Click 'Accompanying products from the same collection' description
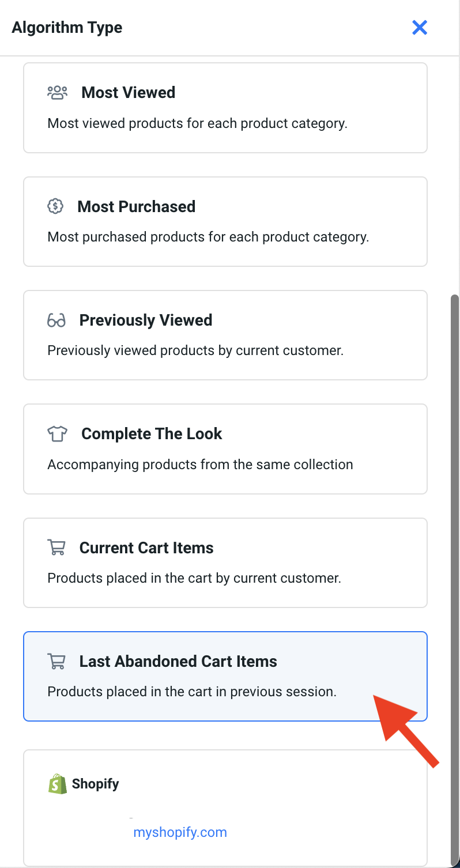This screenshot has width=460, height=868. (x=200, y=465)
